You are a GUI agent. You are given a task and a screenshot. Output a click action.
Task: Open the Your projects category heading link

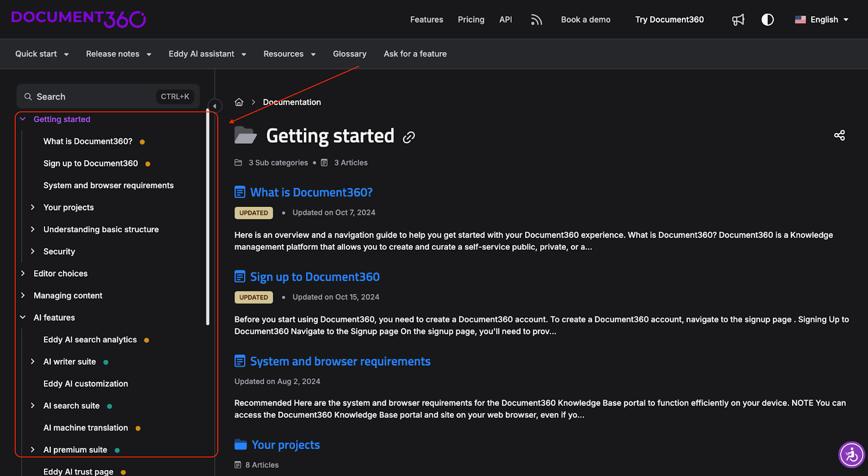(286, 445)
